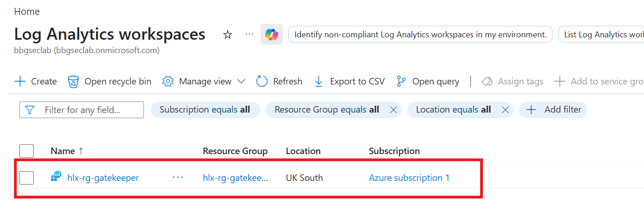
Task: Choose the 'Identify non-compliant Log Analytics workspaces' suggestion
Action: coord(420,35)
